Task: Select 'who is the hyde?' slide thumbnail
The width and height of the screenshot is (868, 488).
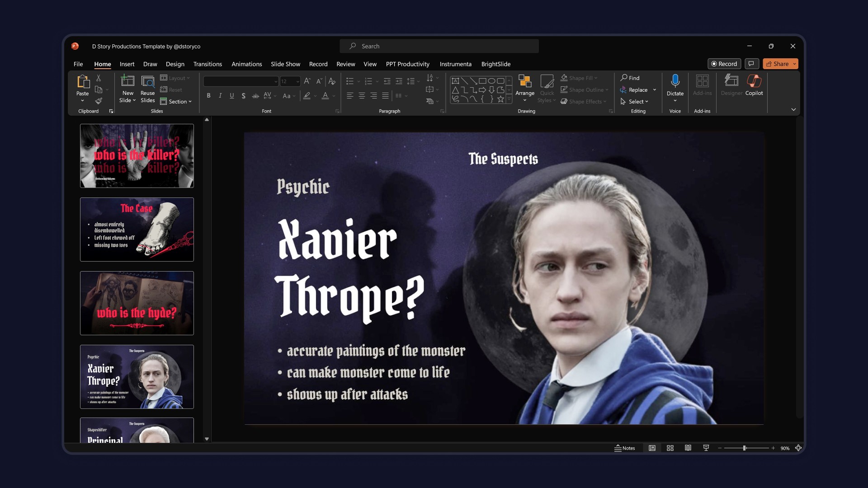Action: click(x=137, y=303)
